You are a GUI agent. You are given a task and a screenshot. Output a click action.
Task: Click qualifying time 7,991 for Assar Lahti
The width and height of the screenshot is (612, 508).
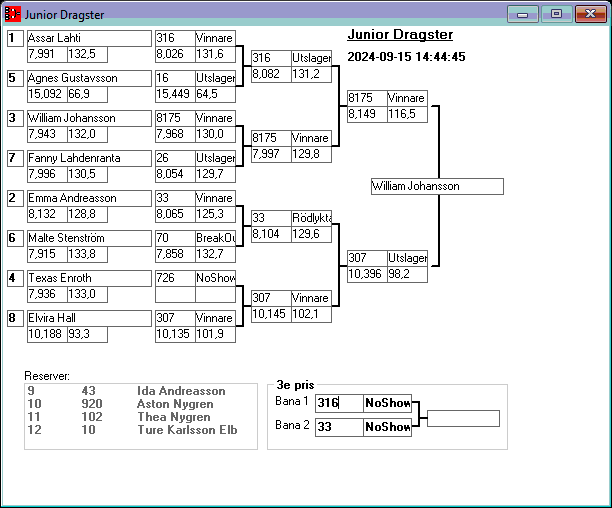[x=47, y=54]
